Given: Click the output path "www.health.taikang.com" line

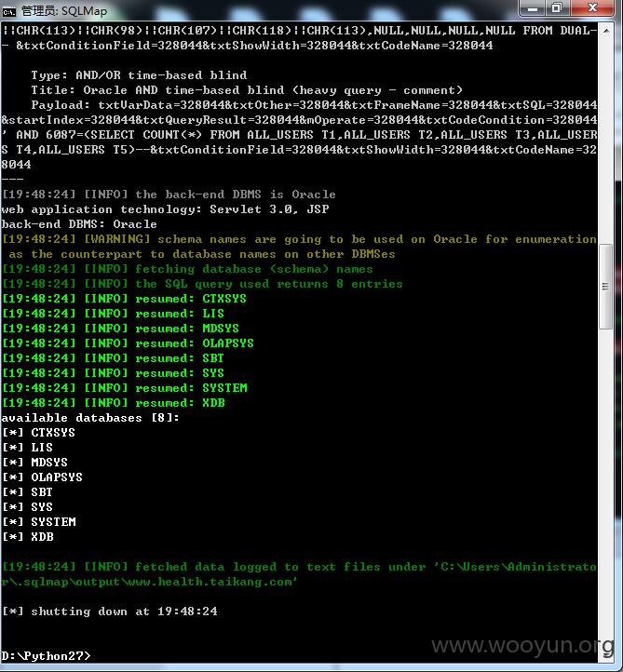Looking at the screenshot, I should coord(149,582).
